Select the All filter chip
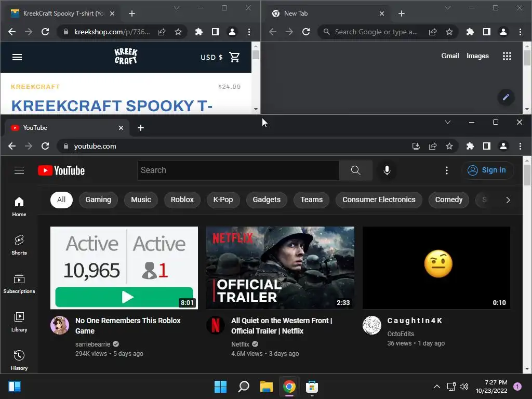This screenshot has height=399, width=532. coord(61,200)
